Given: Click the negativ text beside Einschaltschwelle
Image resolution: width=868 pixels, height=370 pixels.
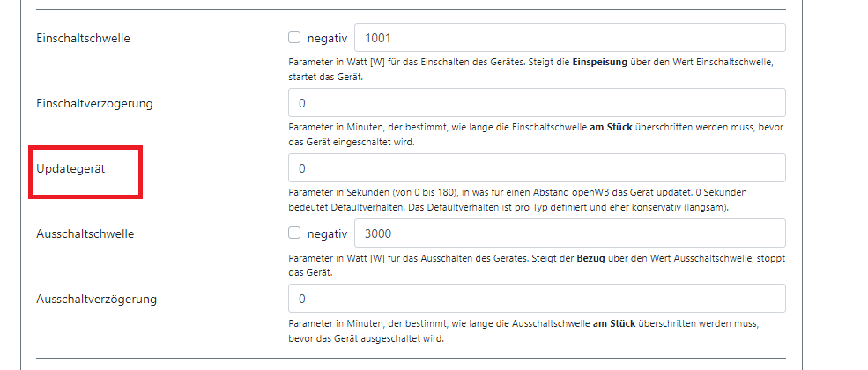Looking at the screenshot, I should [x=326, y=38].
